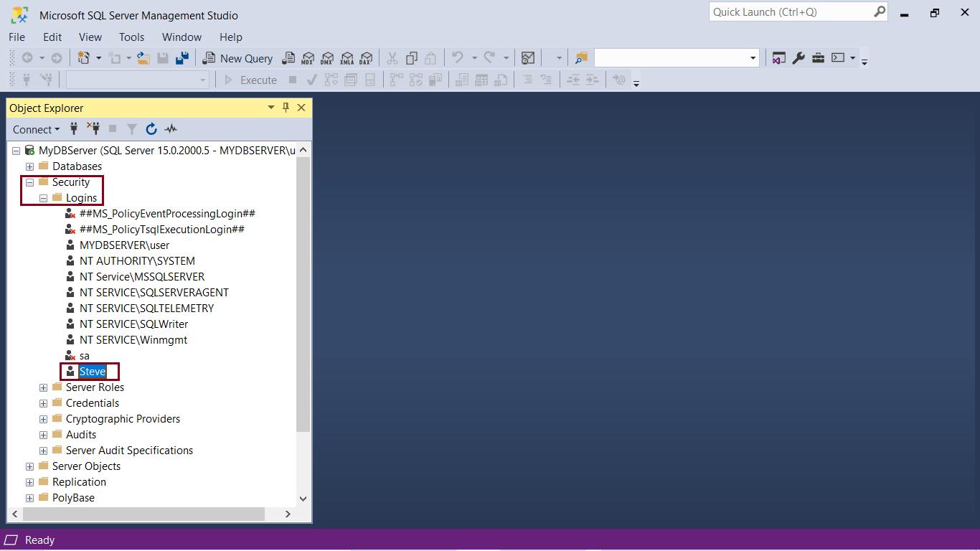Open the Registered Servers pin icon
This screenshot has height=551, width=980.
pyautogui.click(x=285, y=108)
